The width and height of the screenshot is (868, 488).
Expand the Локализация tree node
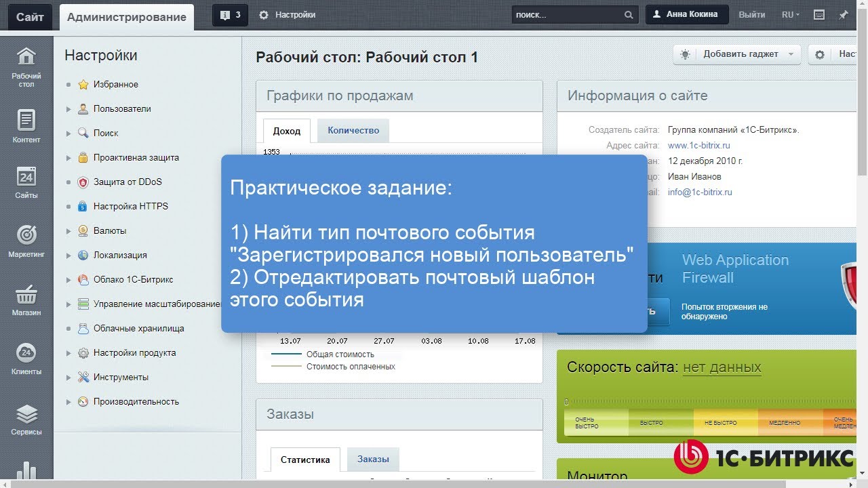(68, 256)
